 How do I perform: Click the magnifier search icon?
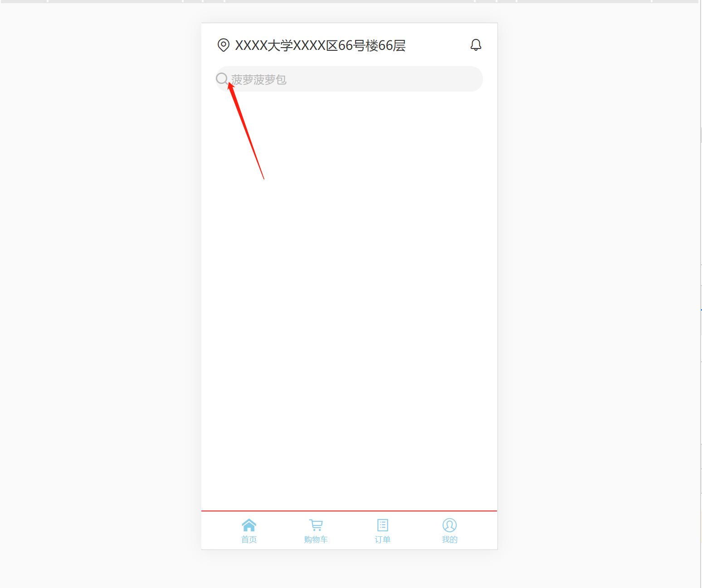coord(222,79)
